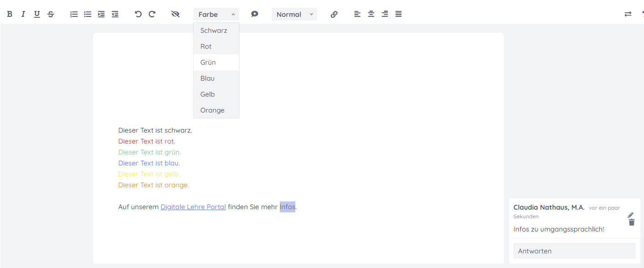Screen dimensions: 644x268
Task: Delete the comment with trash icon
Action: pyautogui.click(x=632, y=222)
